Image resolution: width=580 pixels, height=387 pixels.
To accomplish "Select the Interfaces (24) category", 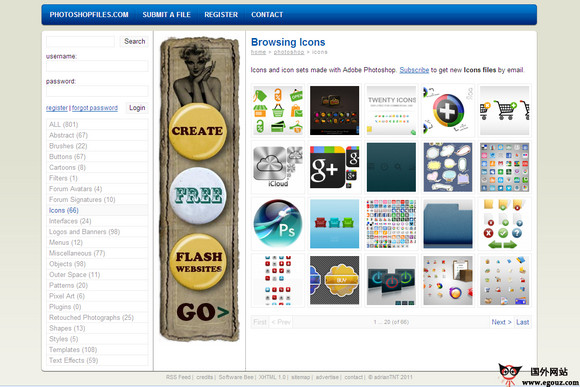I will 97,221.
